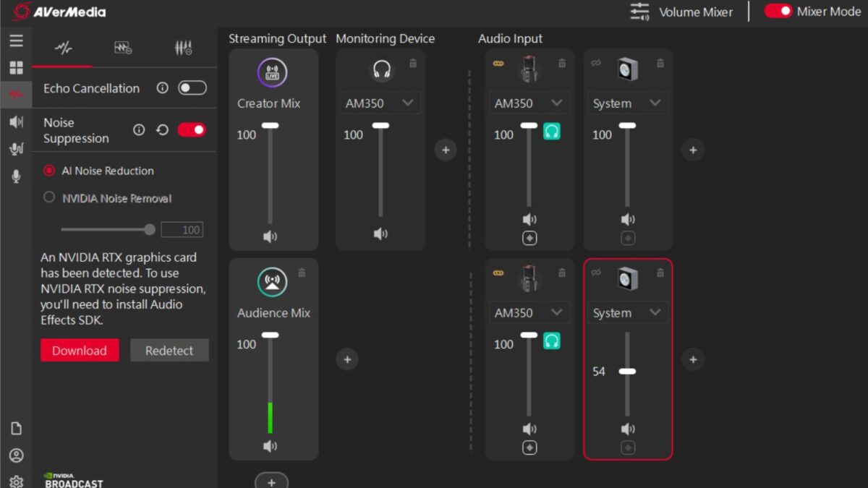Turn off the Noise Suppression switch
This screenshot has width=868, height=488.
pyautogui.click(x=192, y=130)
